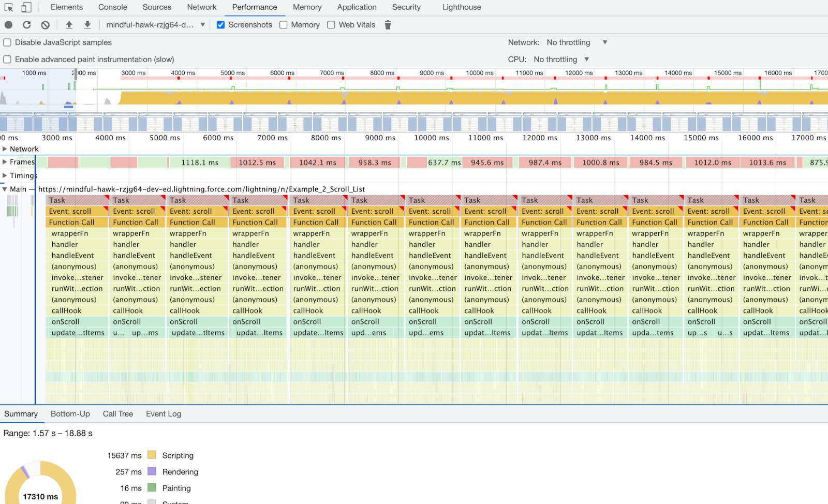Click the 15637 ms Scripting value
828x504 pixels.
pyautogui.click(x=124, y=455)
